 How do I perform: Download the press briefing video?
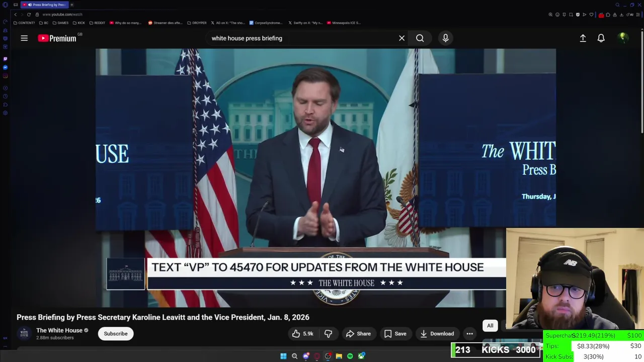[x=437, y=334]
